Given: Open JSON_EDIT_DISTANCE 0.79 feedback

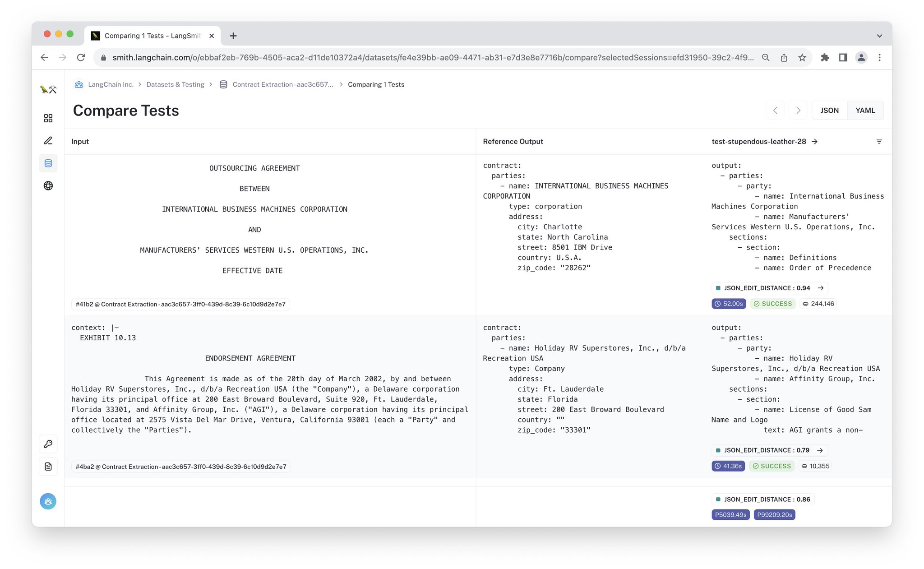Looking at the screenshot, I should [x=770, y=450].
